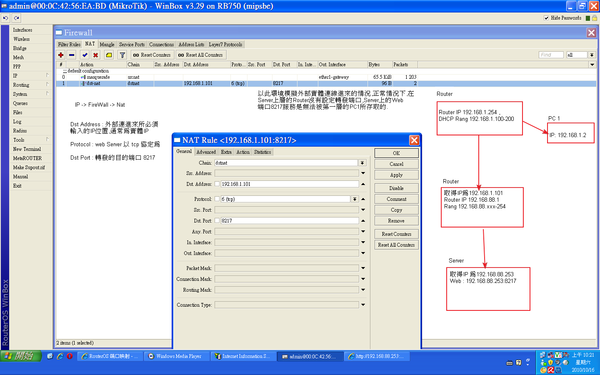Open the Statistics tab in NAT Rule
Viewport: 600px width, 375px height.
click(262, 152)
